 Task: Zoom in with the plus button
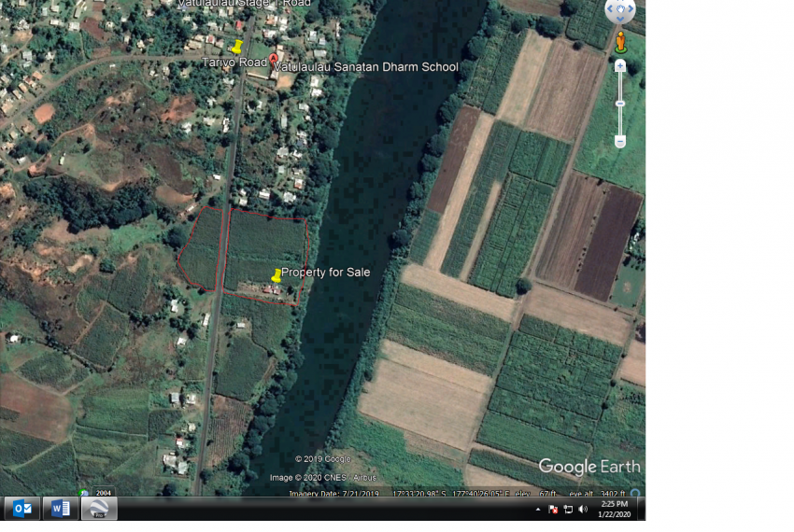click(620, 66)
